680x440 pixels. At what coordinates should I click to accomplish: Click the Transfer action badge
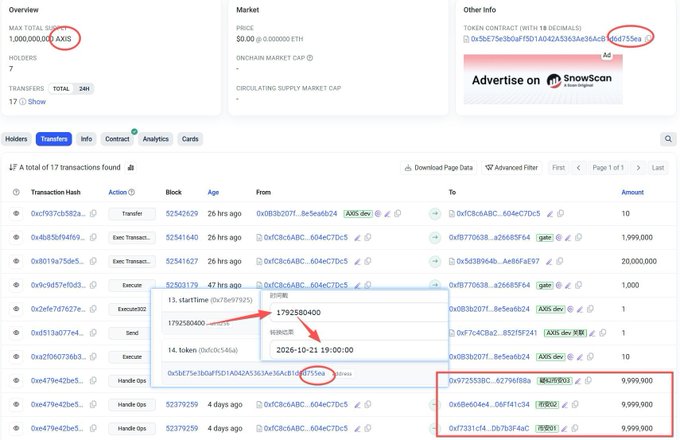132,214
